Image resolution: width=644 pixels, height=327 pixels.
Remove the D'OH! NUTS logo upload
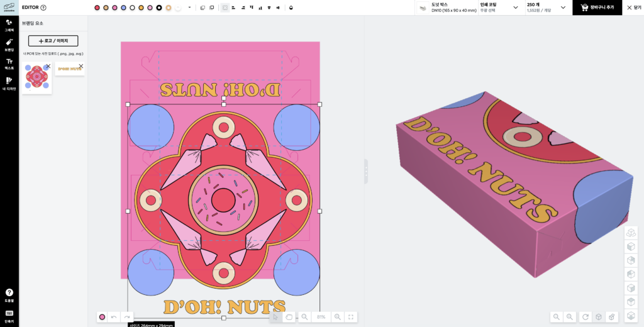81,66
